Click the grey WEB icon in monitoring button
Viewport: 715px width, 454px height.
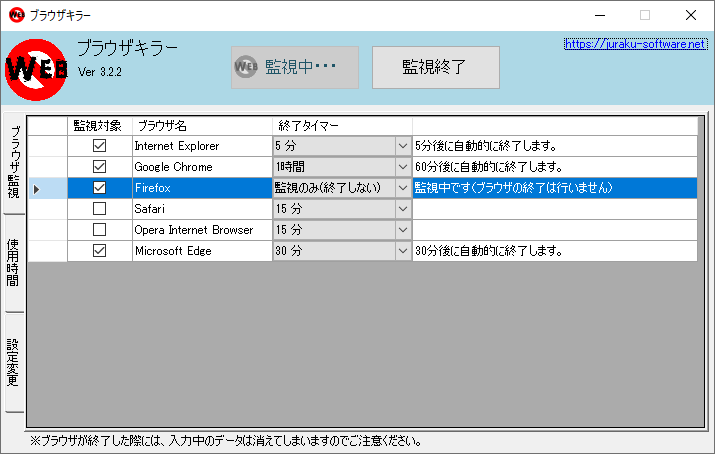click(246, 67)
